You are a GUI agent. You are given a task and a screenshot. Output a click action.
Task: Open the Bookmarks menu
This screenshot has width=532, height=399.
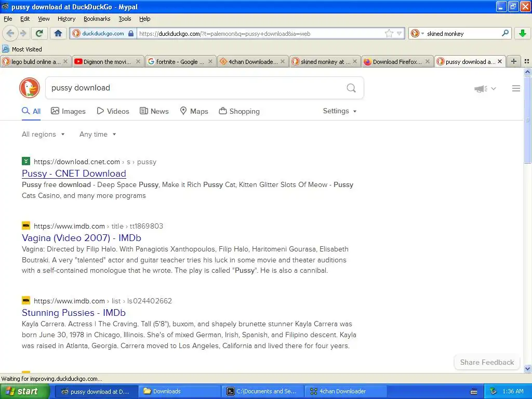pyautogui.click(x=97, y=19)
